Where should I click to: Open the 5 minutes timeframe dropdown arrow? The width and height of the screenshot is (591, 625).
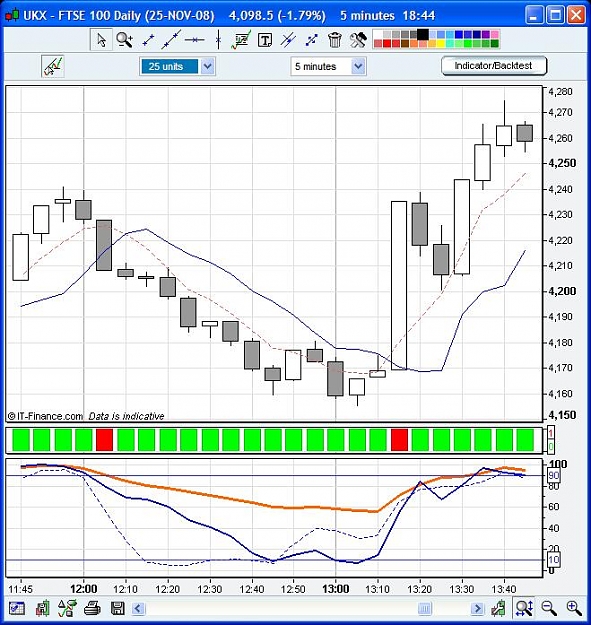pyautogui.click(x=358, y=66)
